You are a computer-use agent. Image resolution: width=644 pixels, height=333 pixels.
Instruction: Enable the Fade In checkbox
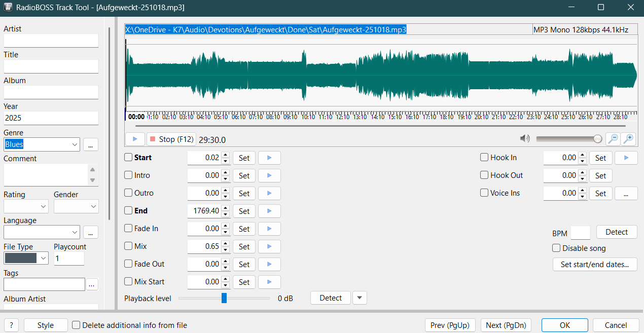coord(129,229)
